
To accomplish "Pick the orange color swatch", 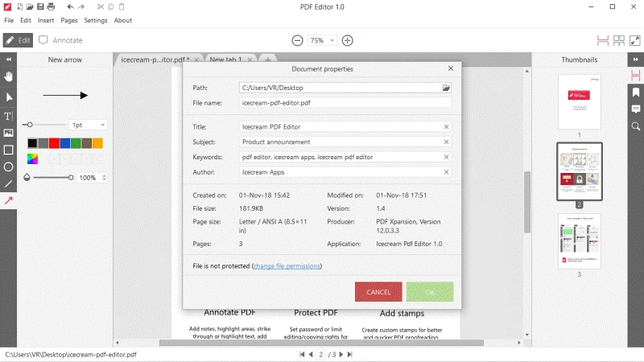I will pos(97,143).
